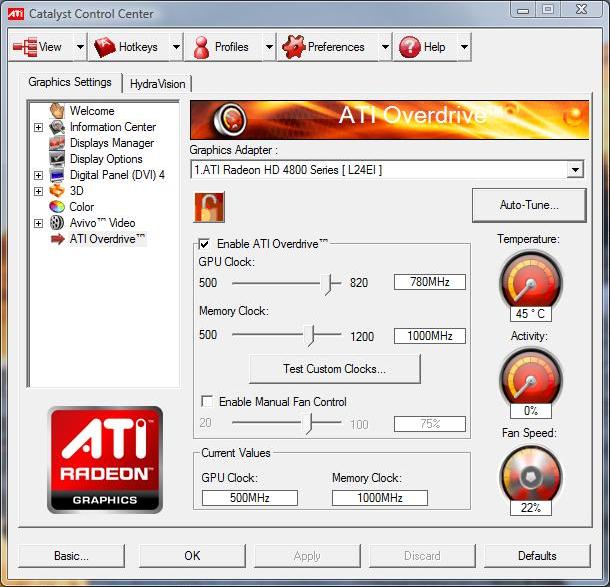Switch to the HydraVision tab
The width and height of the screenshot is (610, 587).
pyautogui.click(x=157, y=84)
